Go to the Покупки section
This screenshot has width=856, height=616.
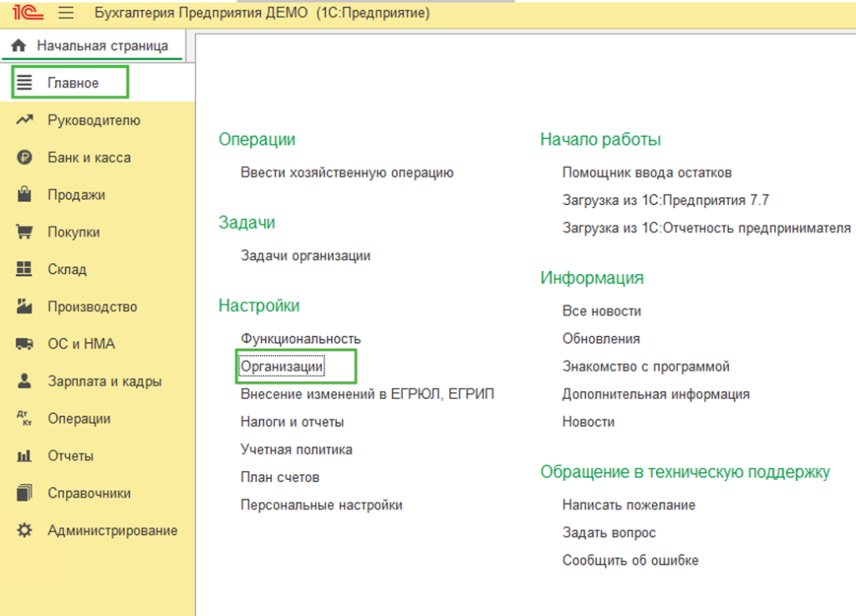click(74, 232)
